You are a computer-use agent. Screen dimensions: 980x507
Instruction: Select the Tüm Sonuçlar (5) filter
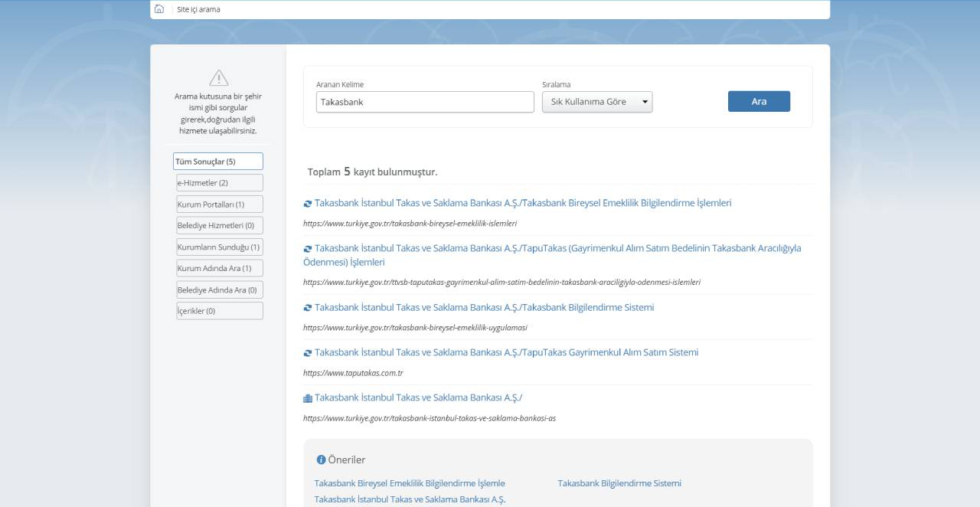tap(218, 162)
